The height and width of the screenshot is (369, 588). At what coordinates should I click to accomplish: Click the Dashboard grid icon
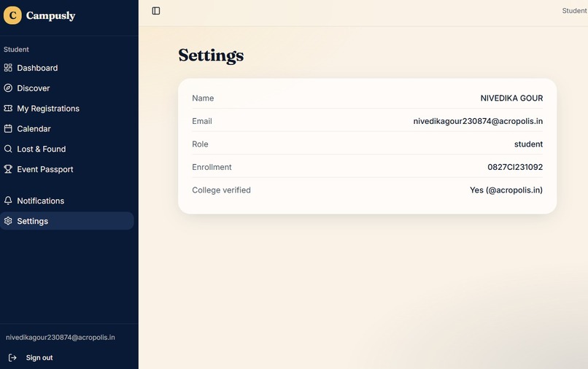click(x=8, y=68)
